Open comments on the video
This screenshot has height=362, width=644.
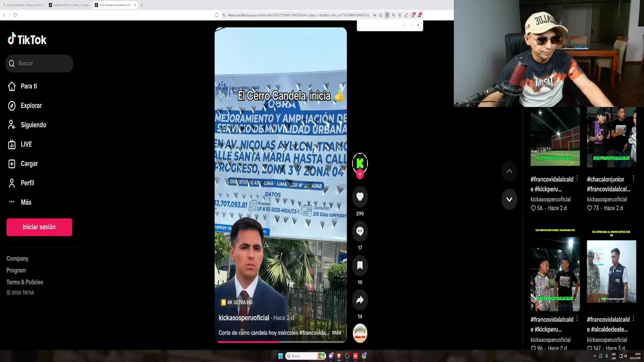point(360,231)
